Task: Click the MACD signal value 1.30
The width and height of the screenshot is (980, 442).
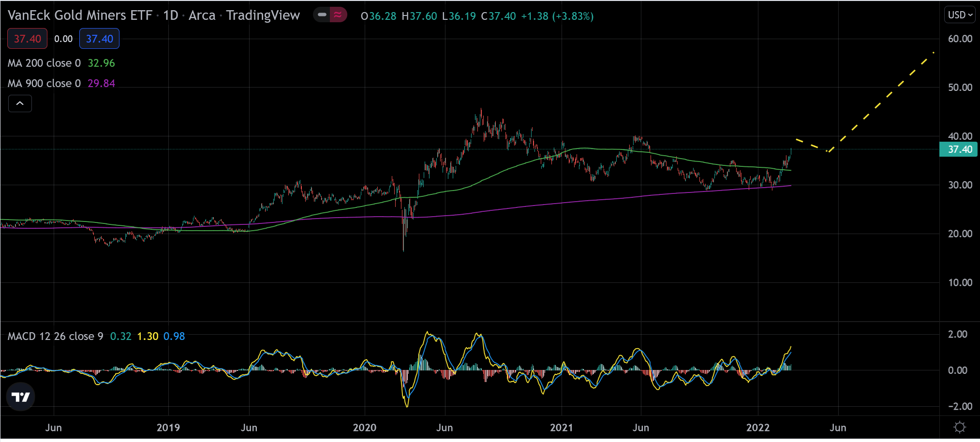Action: [148, 336]
